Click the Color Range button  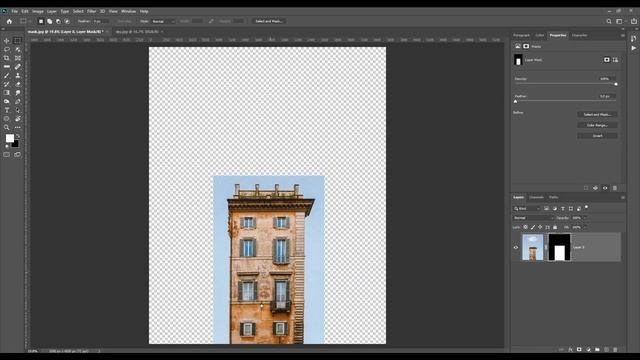click(x=597, y=125)
